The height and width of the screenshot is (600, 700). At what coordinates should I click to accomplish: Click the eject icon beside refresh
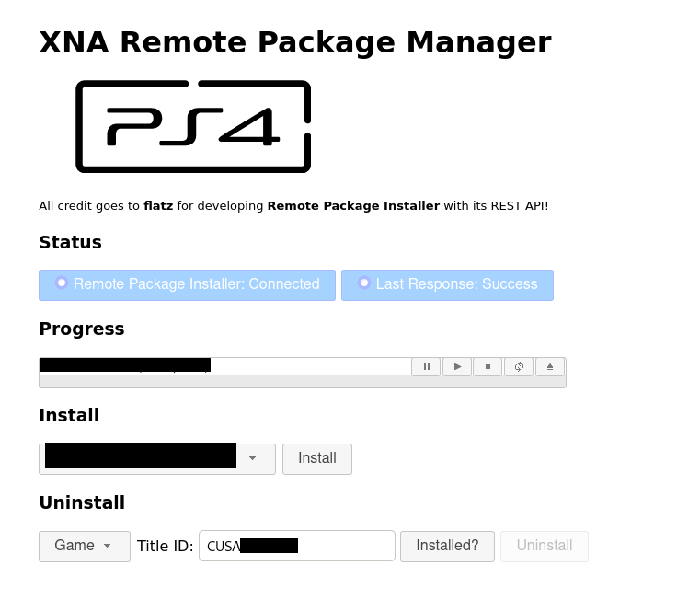pos(550,367)
